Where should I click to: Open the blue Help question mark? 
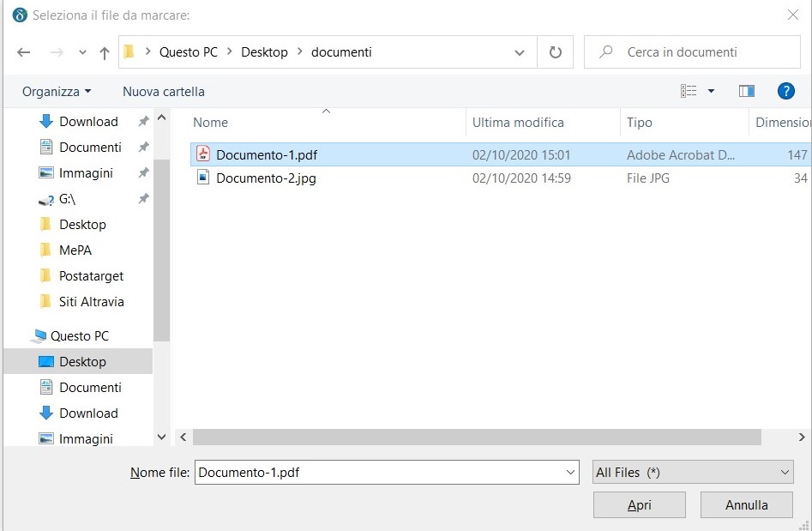click(785, 91)
